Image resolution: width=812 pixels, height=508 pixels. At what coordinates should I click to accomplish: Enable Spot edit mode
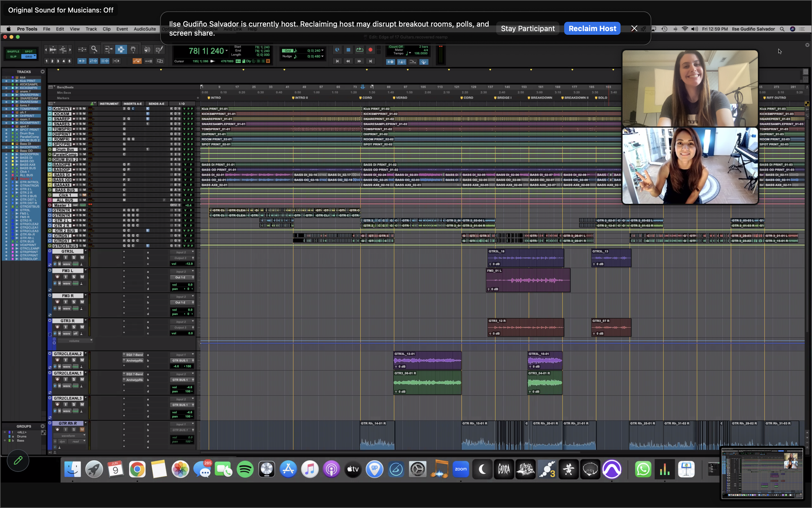click(x=29, y=51)
